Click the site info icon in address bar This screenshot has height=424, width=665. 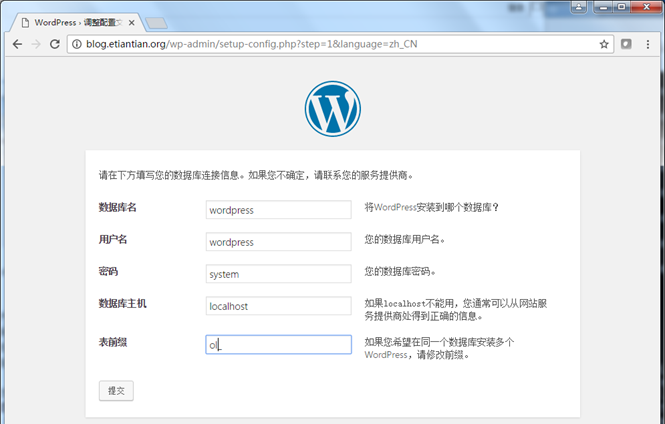[77, 44]
